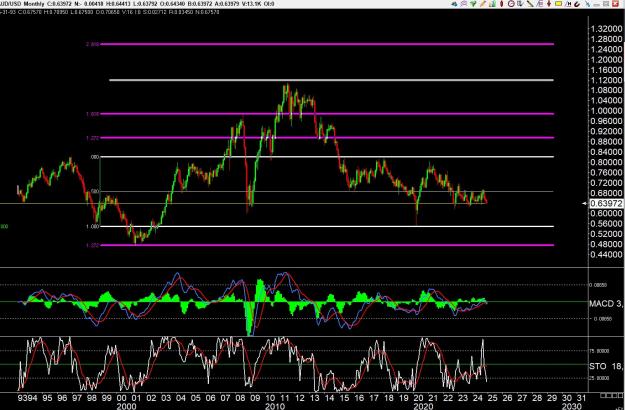Click the 1.32000 price scale label
The image size is (625, 410).
click(x=607, y=29)
